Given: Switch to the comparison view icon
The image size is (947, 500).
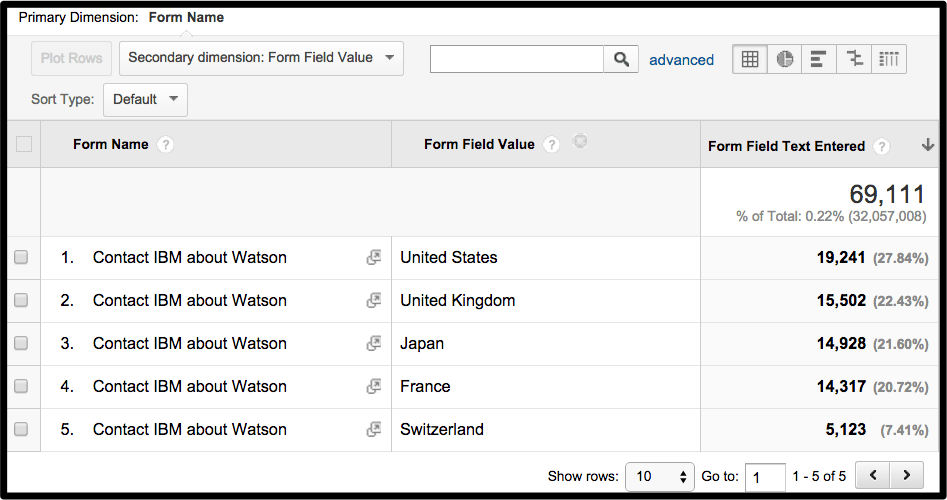Looking at the screenshot, I should pyautogui.click(x=854, y=59).
